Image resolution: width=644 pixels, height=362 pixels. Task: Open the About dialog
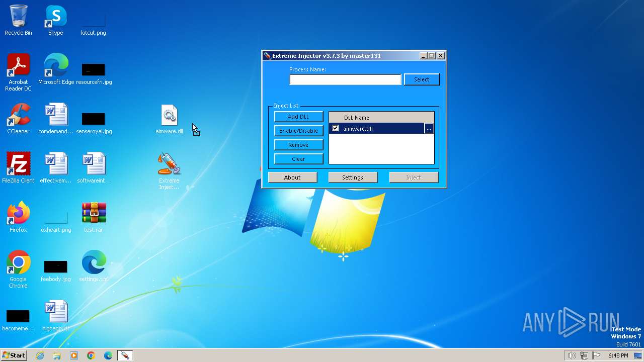(x=292, y=177)
